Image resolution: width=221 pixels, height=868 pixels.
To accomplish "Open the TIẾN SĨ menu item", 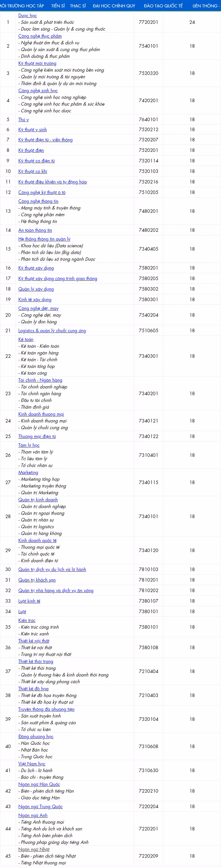I will pyautogui.click(x=58, y=6).
